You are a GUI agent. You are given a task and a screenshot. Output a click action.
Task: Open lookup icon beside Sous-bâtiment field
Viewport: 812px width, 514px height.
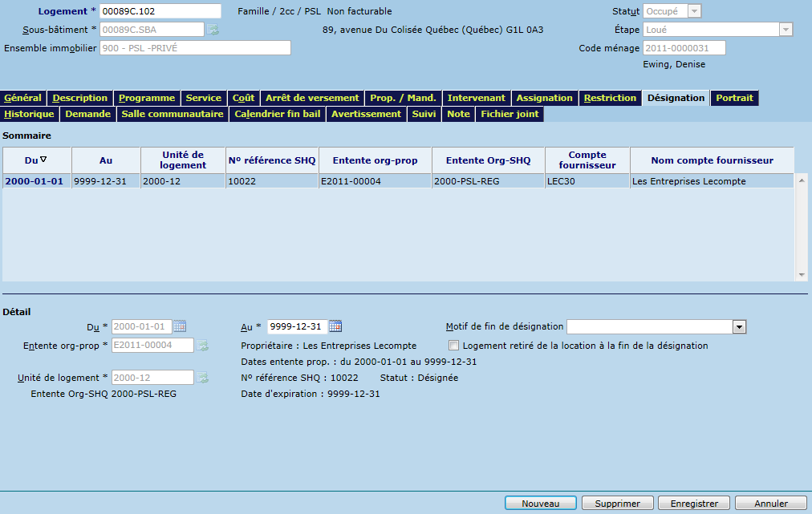click(x=213, y=30)
